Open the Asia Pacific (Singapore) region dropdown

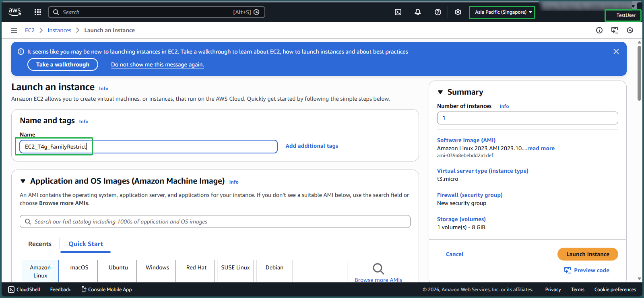pyautogui.click(x=502, y=12)
